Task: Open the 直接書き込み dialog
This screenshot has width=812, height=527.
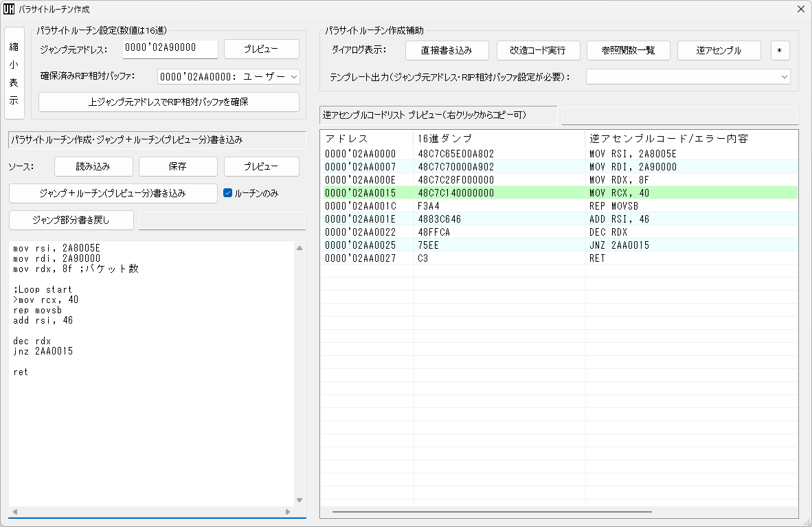Action: pyautogui.click(x=447, y=50)
